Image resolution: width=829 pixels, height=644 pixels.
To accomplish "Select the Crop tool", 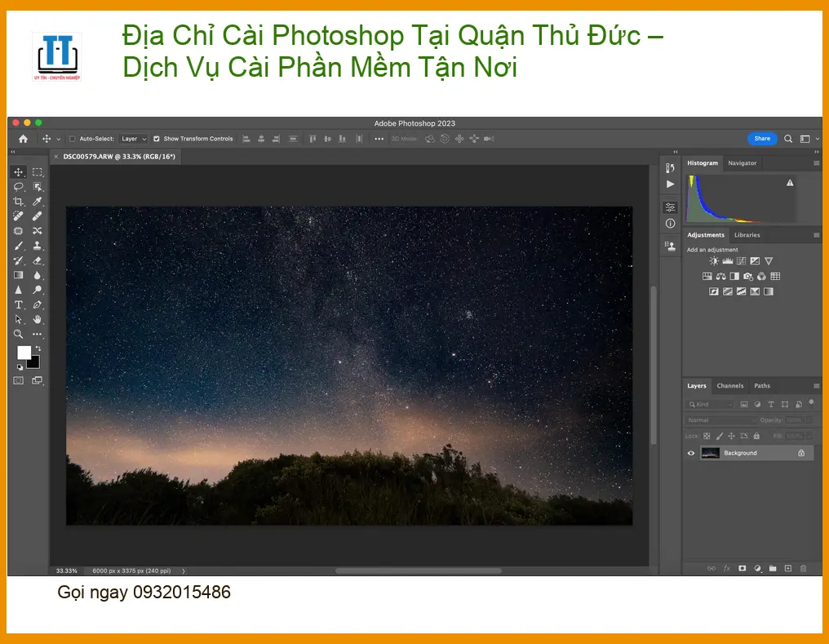I will click(x=19, y=202).
